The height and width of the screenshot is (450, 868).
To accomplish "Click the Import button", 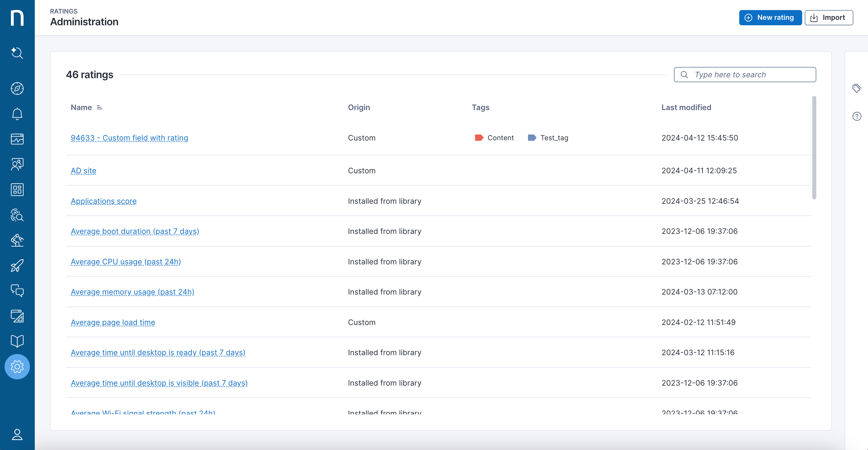I will point(829,18).
